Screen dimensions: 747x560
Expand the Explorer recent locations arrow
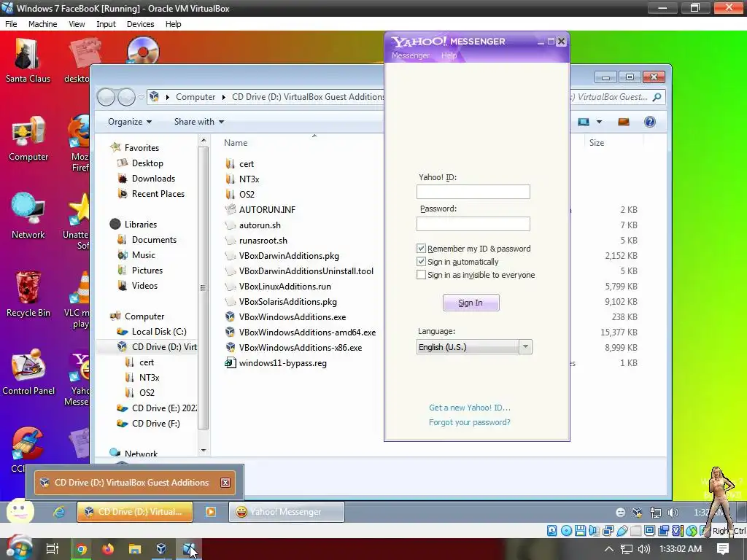pos(142,97)
